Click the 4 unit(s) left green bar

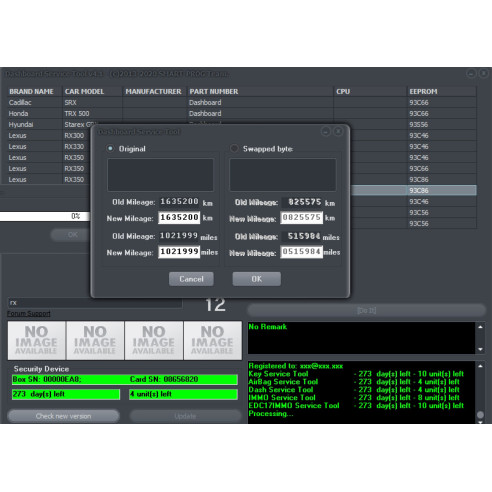click(x=183, y=394)
